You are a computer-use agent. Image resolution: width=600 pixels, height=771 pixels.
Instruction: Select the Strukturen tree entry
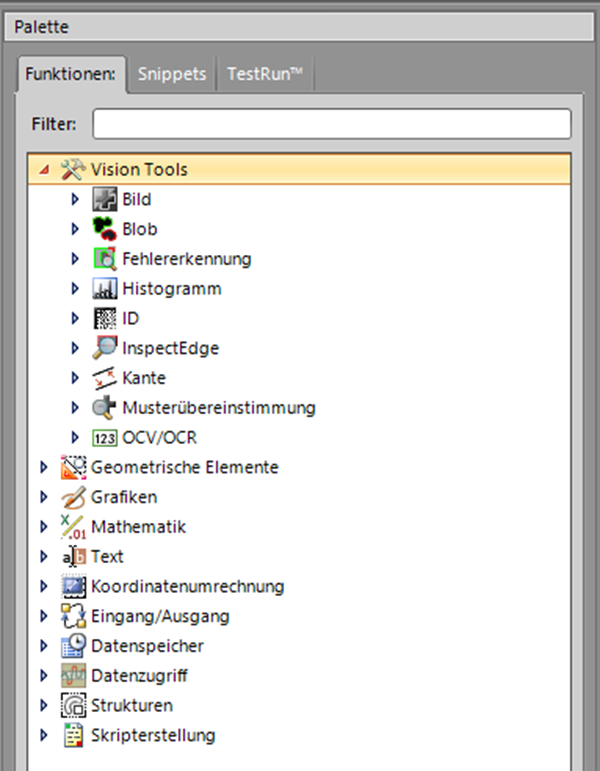click(x=131, y=706)
